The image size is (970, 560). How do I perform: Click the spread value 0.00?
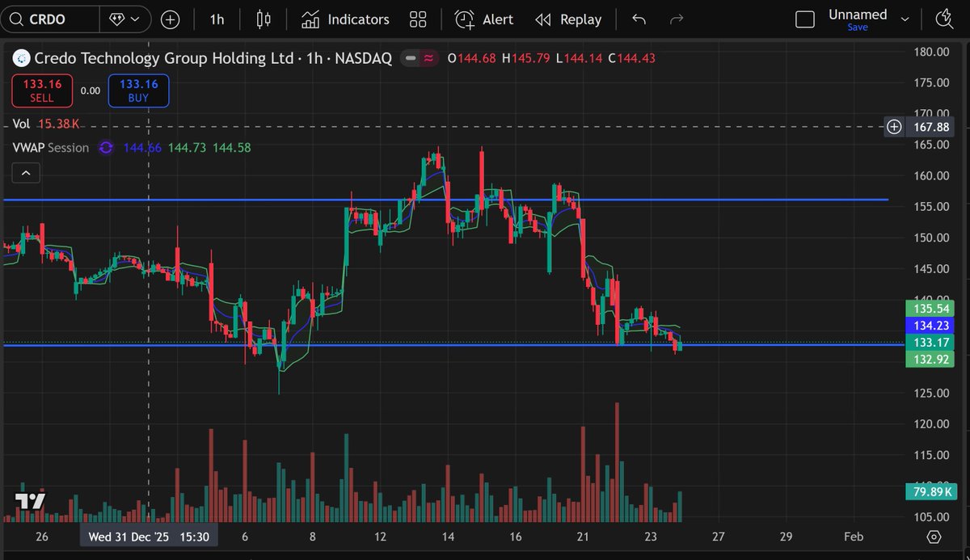coord(91,91)
